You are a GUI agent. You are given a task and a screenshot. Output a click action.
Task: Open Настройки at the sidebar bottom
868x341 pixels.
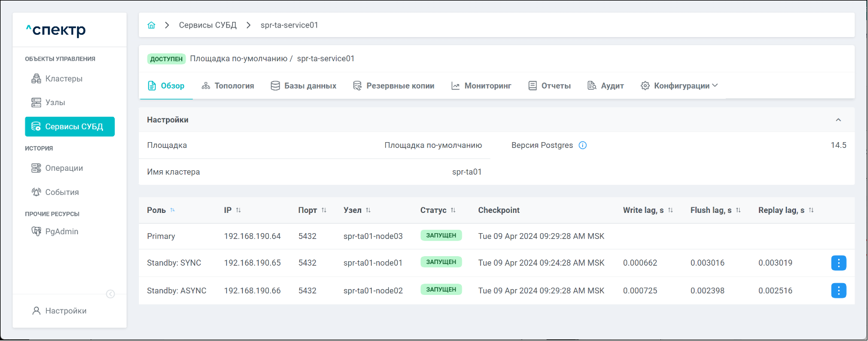coord(66,311)
